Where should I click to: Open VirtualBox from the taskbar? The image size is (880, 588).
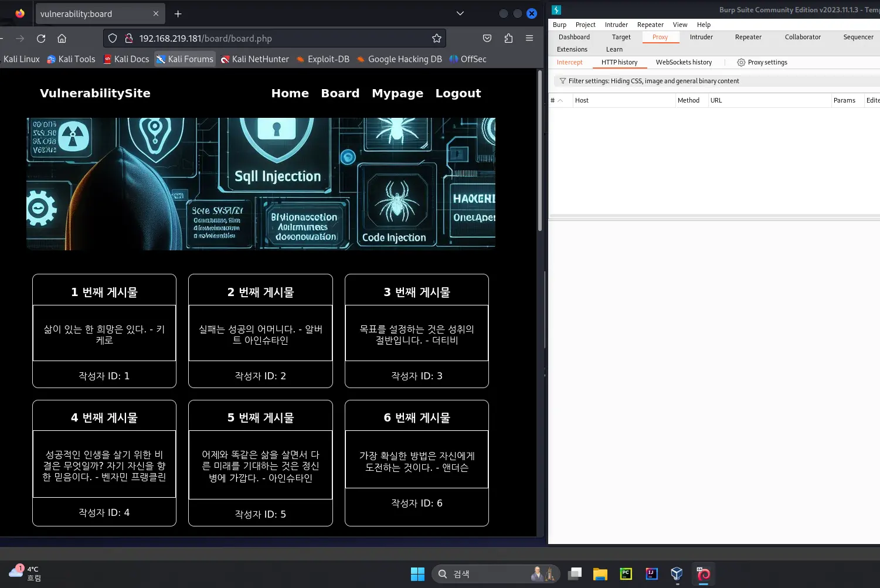click(677, 574)
